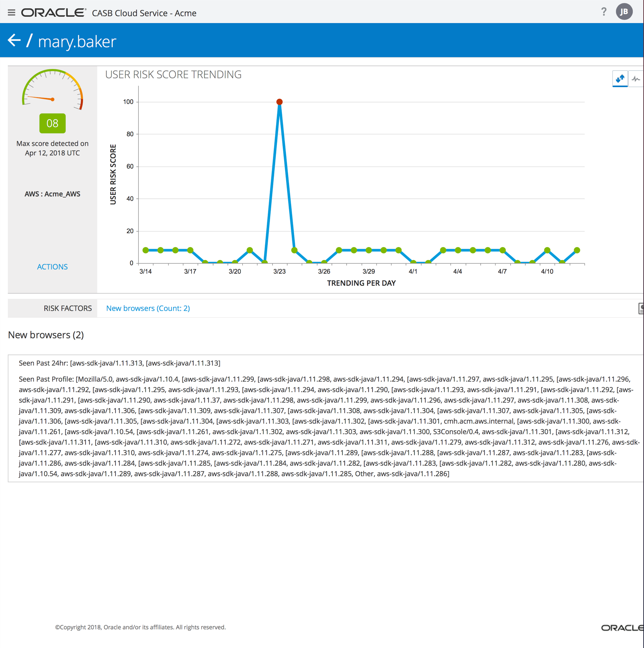Screen dimensions: 644x648
Task: Click the 'New browsers (2)' heading
Action: click(x=46, y=335)
